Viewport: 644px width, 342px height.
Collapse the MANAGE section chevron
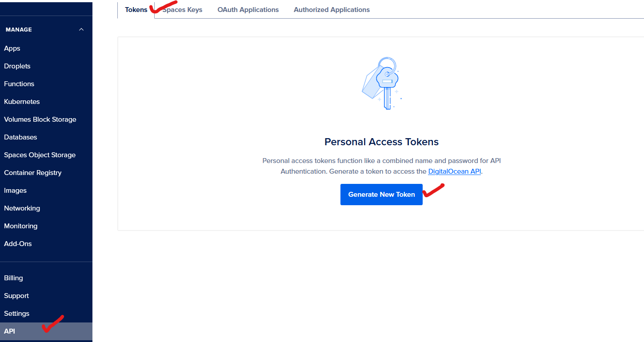[x=81, y=30]
